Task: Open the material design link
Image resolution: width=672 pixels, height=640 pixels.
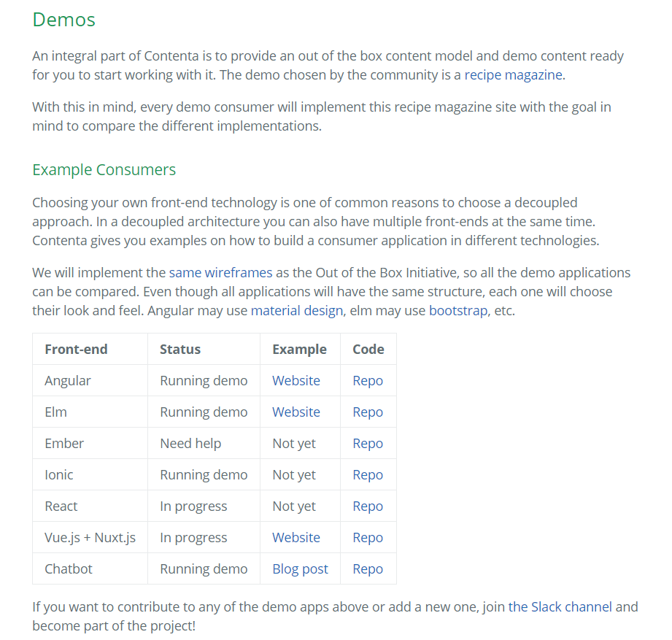Action: [296, 310]
